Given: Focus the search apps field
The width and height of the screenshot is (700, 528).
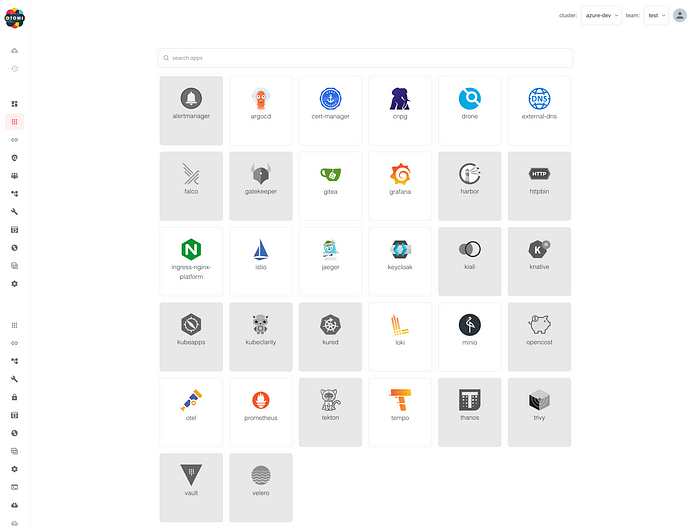Looking at the screenshot, I should click(365, 58).
